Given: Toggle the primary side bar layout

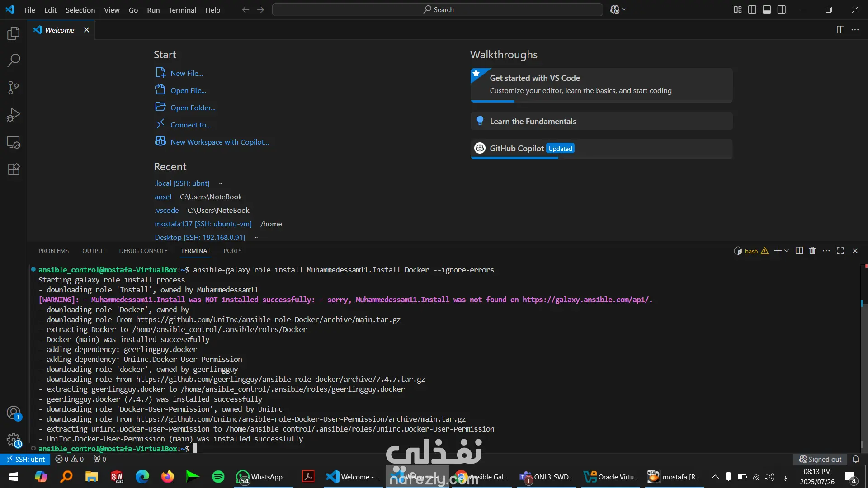Looking at the screenshot, I should [752, 9].
